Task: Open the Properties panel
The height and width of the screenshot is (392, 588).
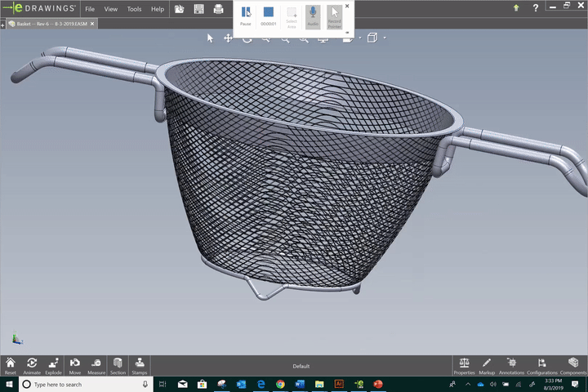Action: point(465,364)
